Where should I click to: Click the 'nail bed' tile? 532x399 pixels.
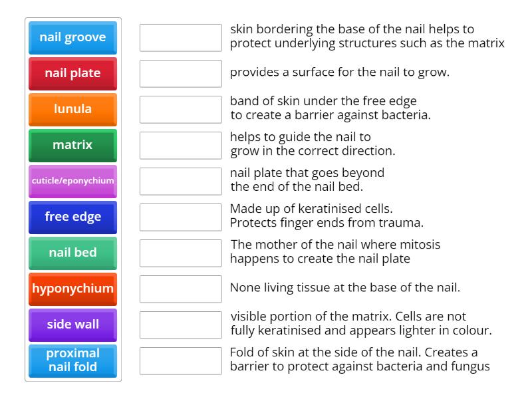click(72, 253)
